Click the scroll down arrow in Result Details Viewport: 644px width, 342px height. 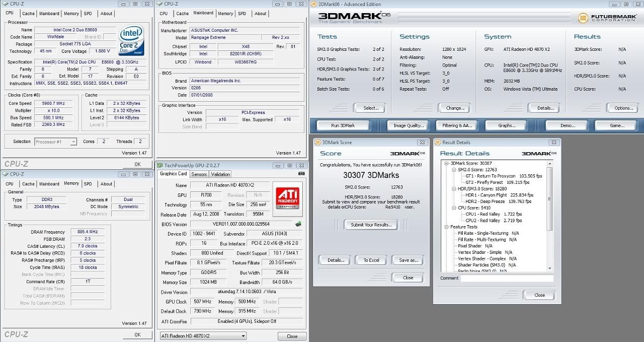pyautogui.click(x=549, y=268)
